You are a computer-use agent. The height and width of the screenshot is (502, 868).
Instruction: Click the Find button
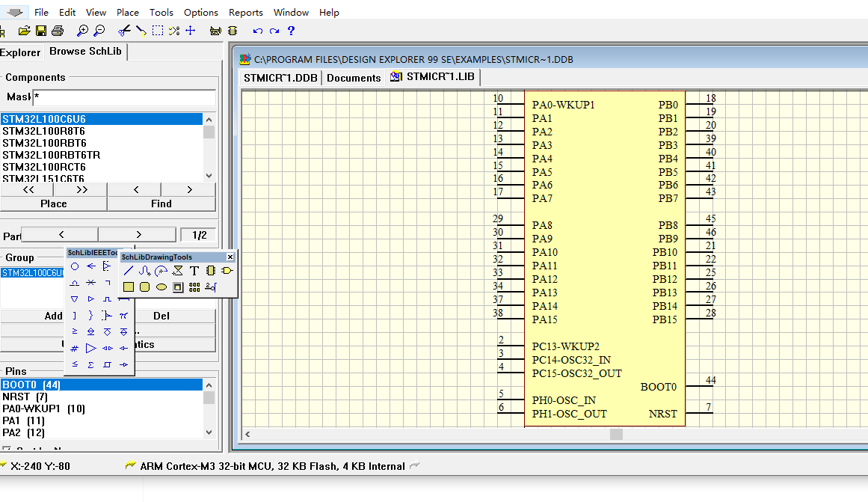(x=161, y=204)
